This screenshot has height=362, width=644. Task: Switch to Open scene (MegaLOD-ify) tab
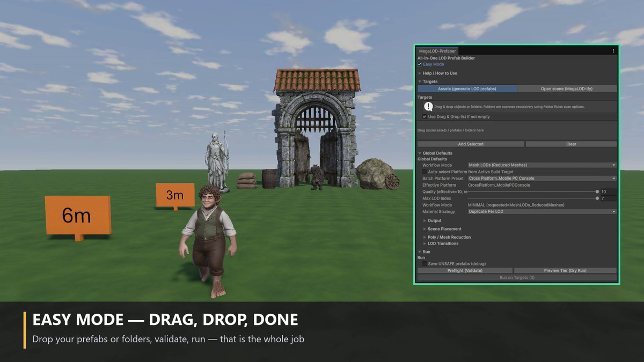[567, 88]
